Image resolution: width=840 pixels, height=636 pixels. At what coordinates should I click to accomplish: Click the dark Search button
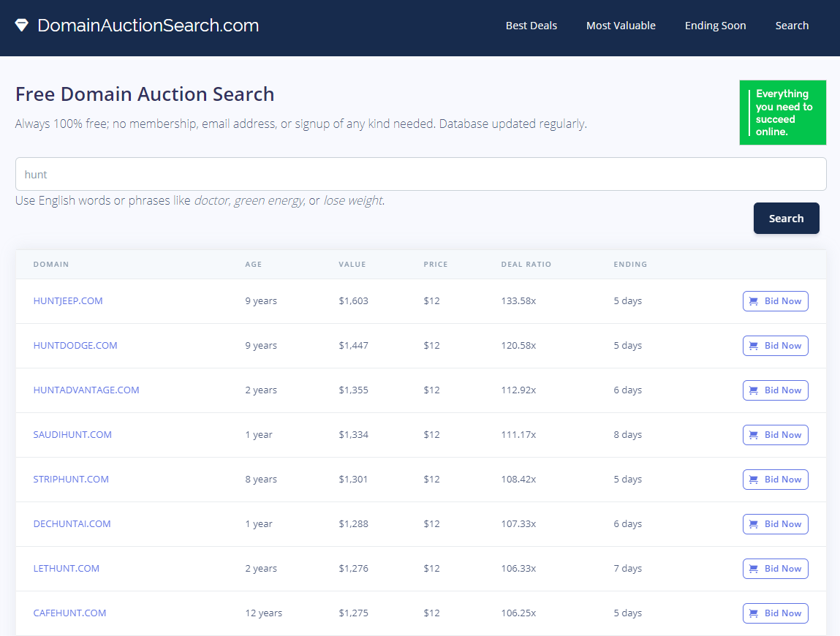[786, 218]
